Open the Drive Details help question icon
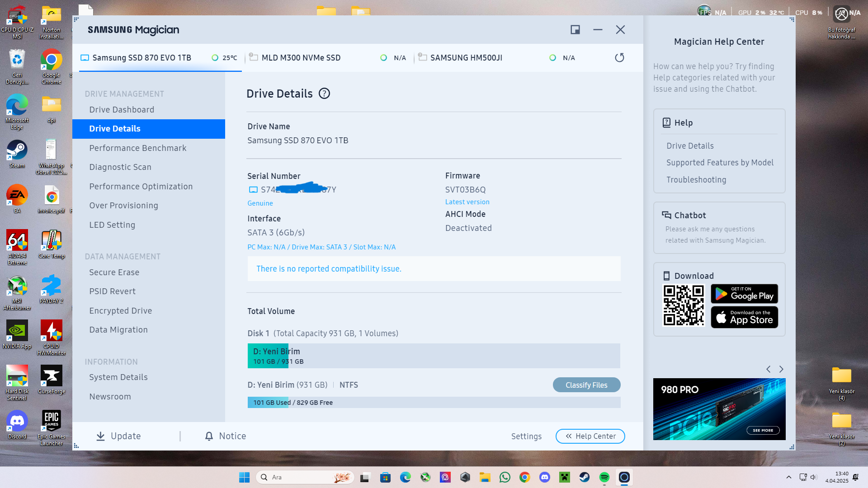 point(324,94)
